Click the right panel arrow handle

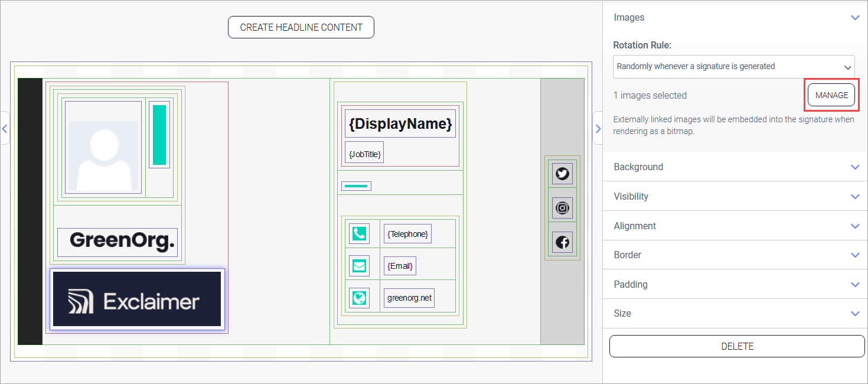pyautogui.click(x=598, y=128)
